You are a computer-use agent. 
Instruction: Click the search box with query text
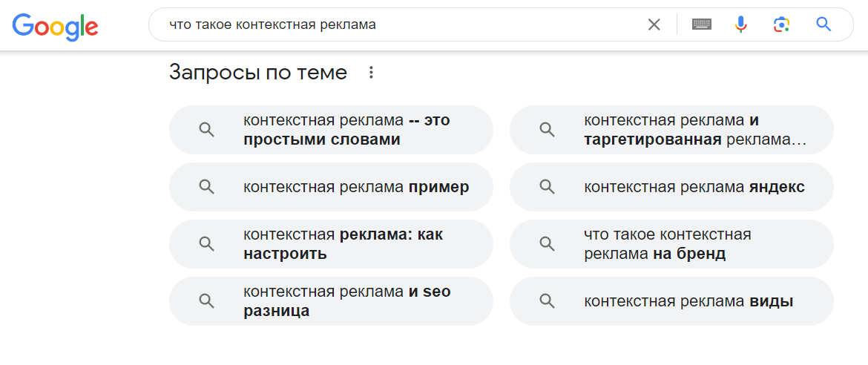click(x=401, y=24)
